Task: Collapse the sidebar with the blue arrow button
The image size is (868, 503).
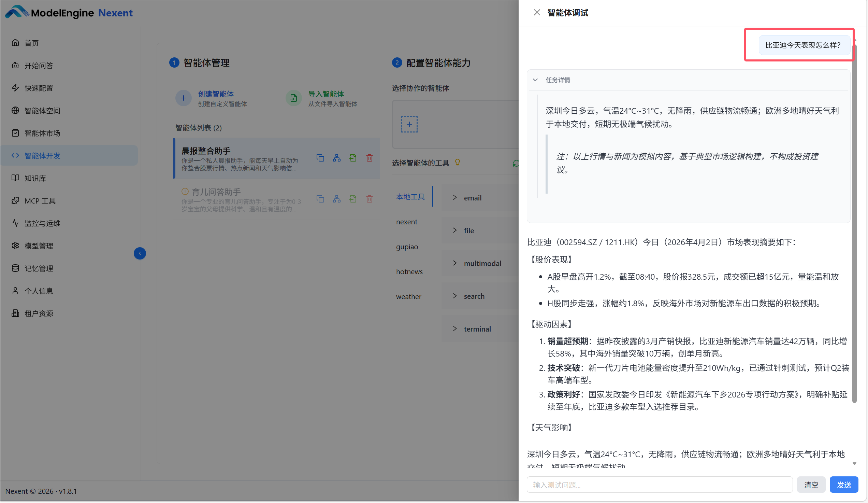Action: 140,253
